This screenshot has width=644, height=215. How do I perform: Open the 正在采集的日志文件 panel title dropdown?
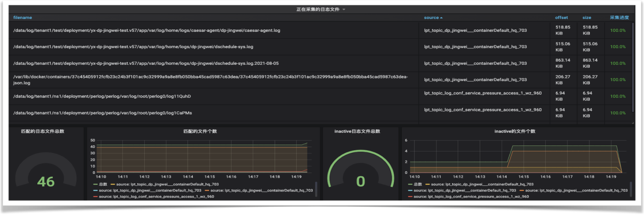tap(320, 9)
